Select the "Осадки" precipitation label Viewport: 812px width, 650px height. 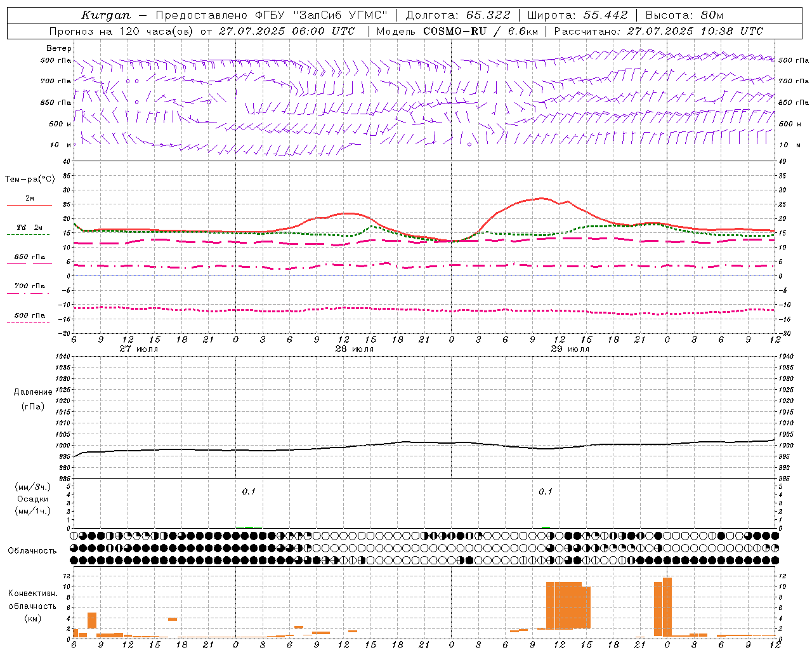tap(33, 499)
